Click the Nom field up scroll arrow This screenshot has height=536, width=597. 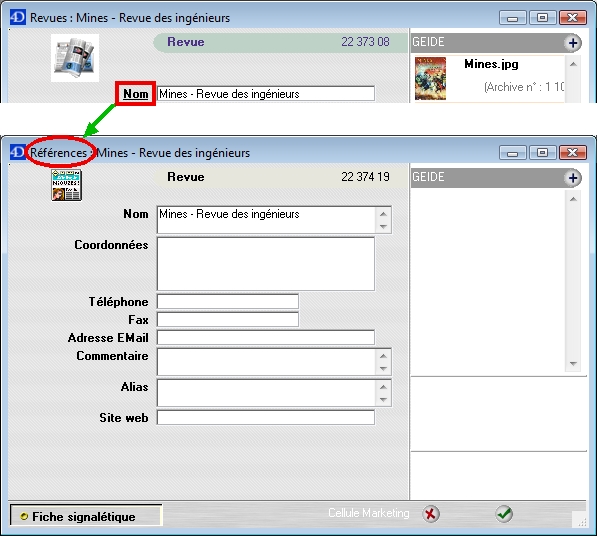(383, 214)
